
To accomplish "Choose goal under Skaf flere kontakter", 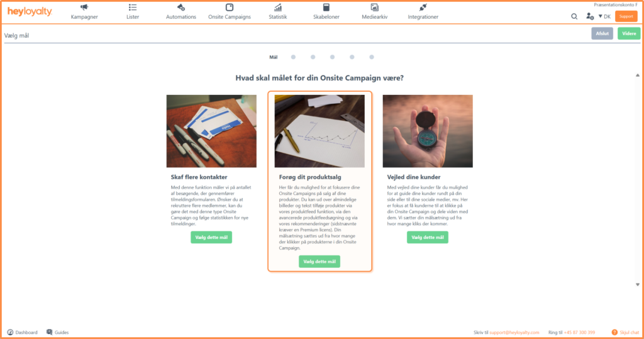I will click(211, 237).
